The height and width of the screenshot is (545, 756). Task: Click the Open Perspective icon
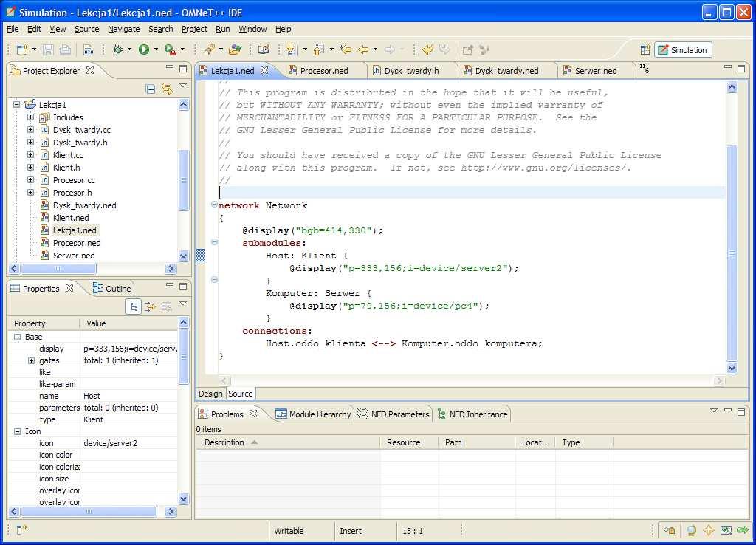[x=645, y=50]
